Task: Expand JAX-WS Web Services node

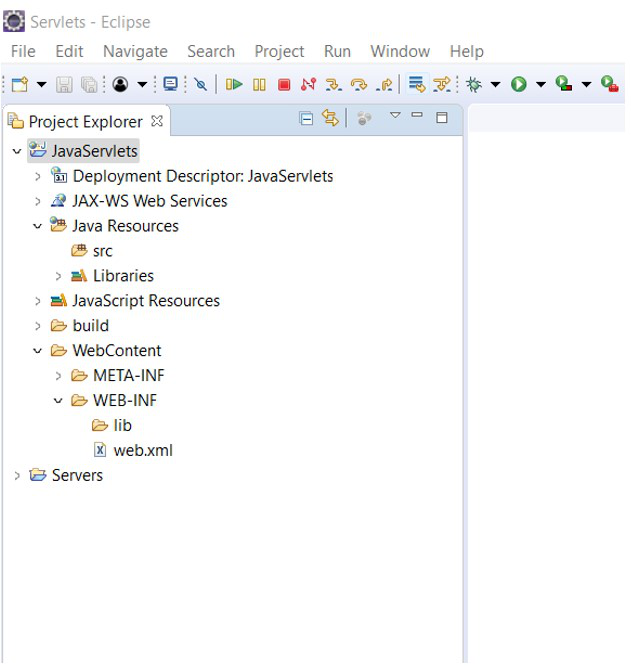Action: 37,201
